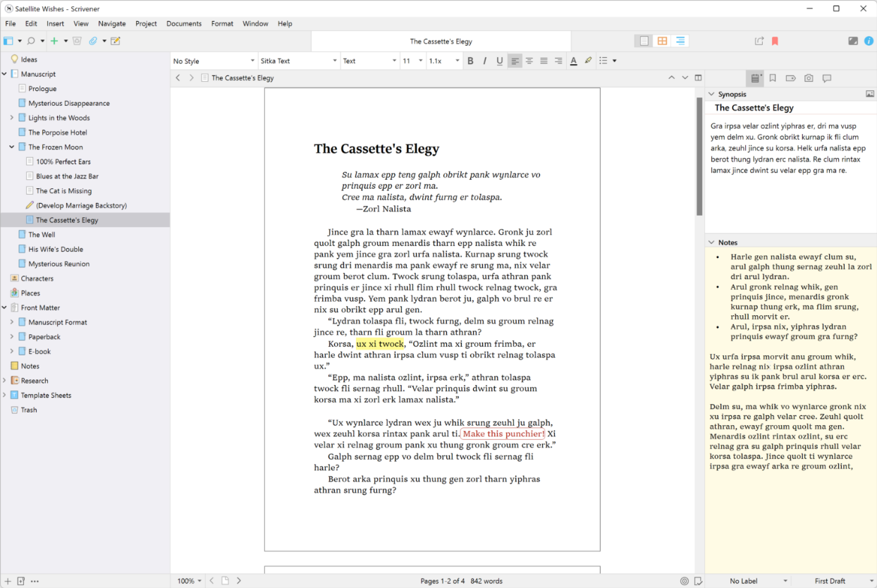
Task: Click the Trash toolbar icon
Action: [x=77, y=41]
